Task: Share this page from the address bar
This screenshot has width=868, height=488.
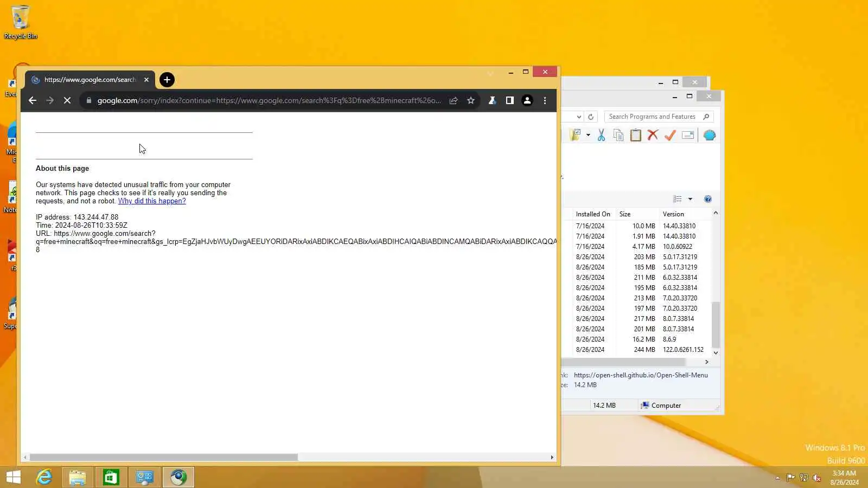Action: [x=454, y=100]
